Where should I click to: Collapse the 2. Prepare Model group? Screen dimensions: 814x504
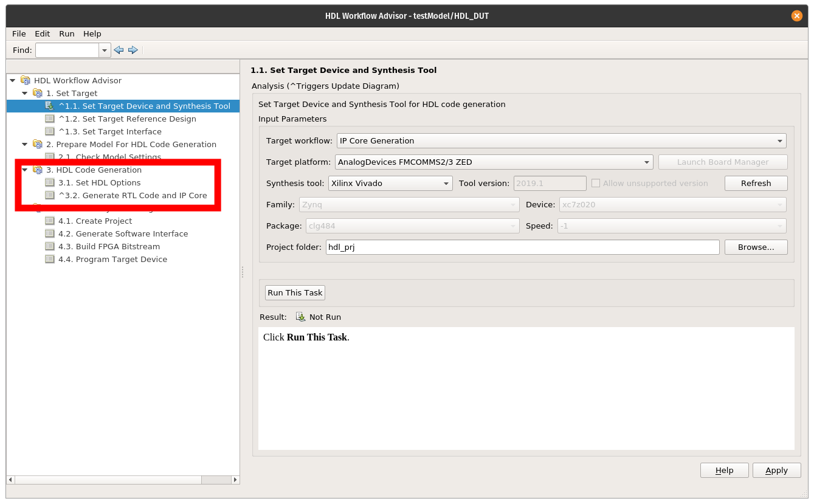tap(25, 144)
